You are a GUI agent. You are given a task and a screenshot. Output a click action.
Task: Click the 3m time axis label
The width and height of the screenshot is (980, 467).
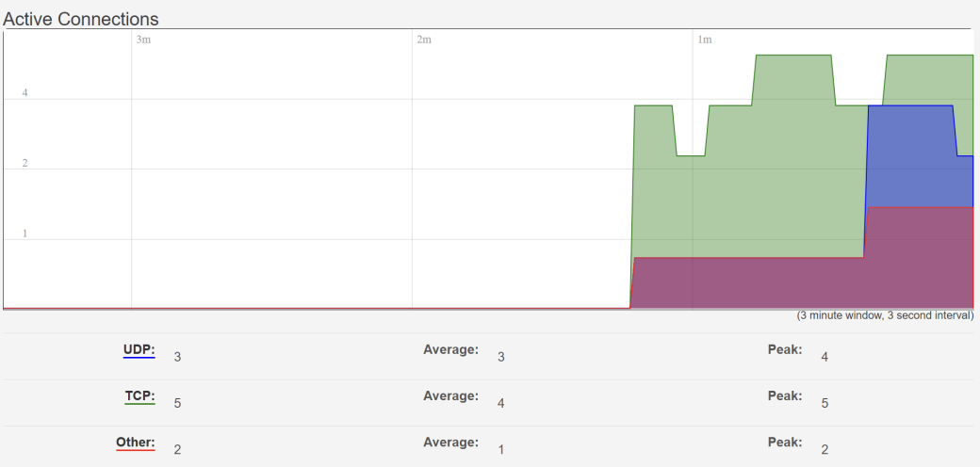143,40
